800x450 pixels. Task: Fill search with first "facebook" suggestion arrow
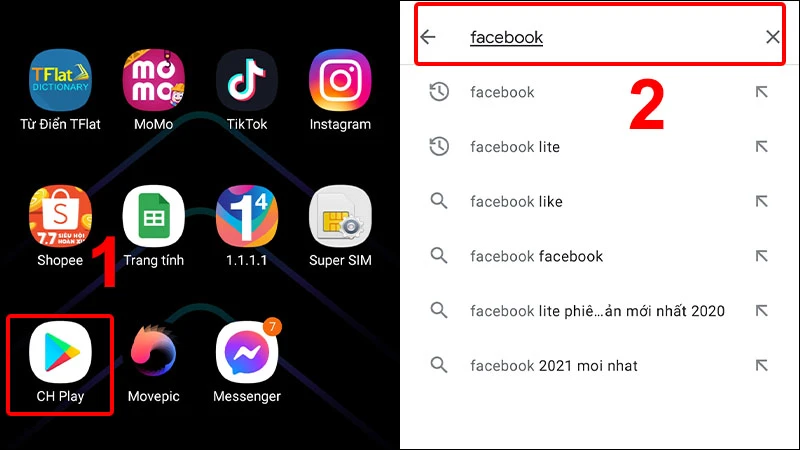pos(762,92)
